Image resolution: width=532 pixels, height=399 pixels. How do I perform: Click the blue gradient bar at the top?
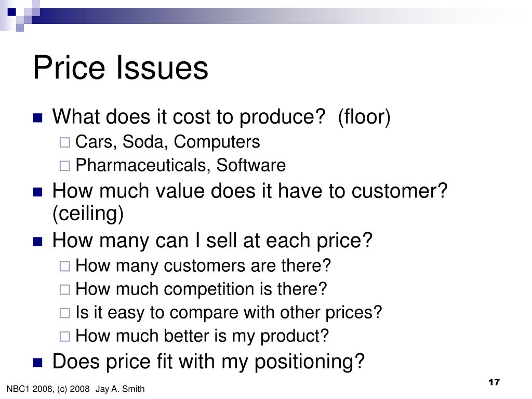pyautogui.click(x=271, y=16)
